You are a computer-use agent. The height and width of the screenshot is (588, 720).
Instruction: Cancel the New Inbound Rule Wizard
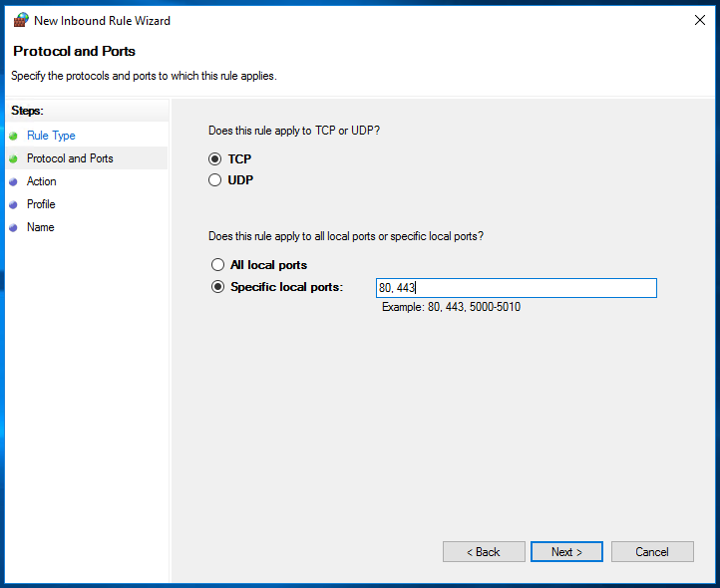tap(652, 551)
